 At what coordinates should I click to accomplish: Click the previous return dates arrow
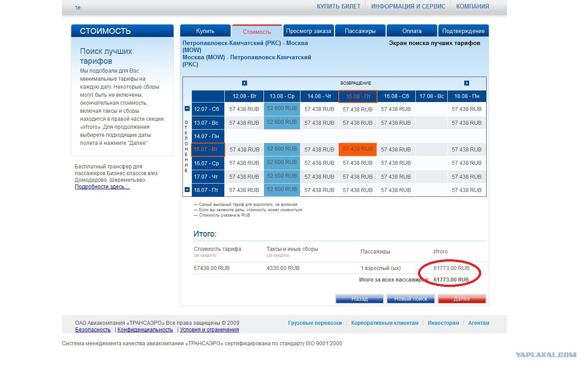pos(244,83)
